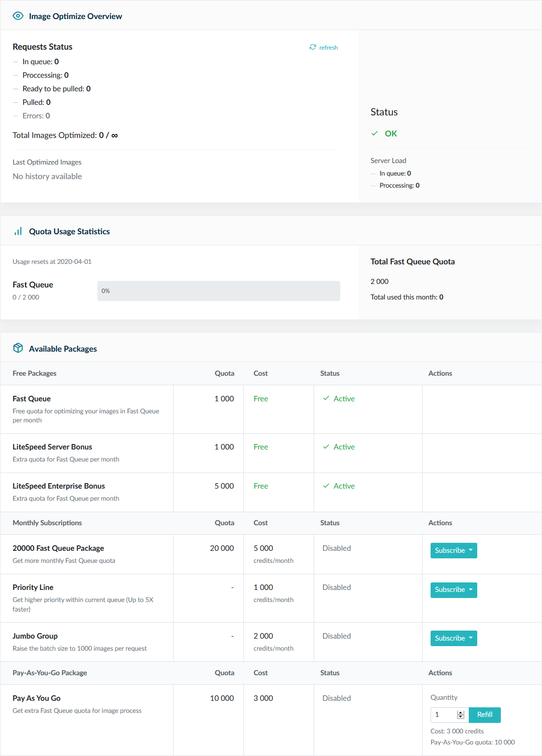Click the 'LiteSpeed Server Bonus' package name

click(52, 446)
